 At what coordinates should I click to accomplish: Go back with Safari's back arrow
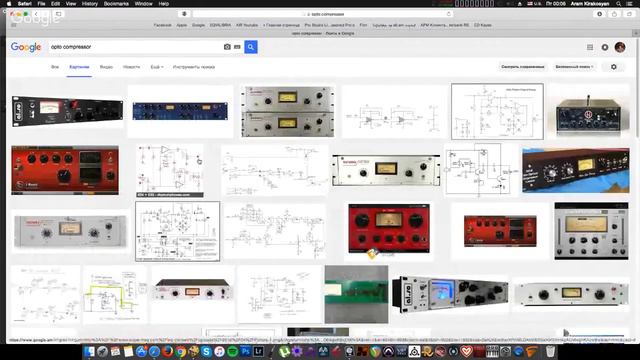(36, 14)
